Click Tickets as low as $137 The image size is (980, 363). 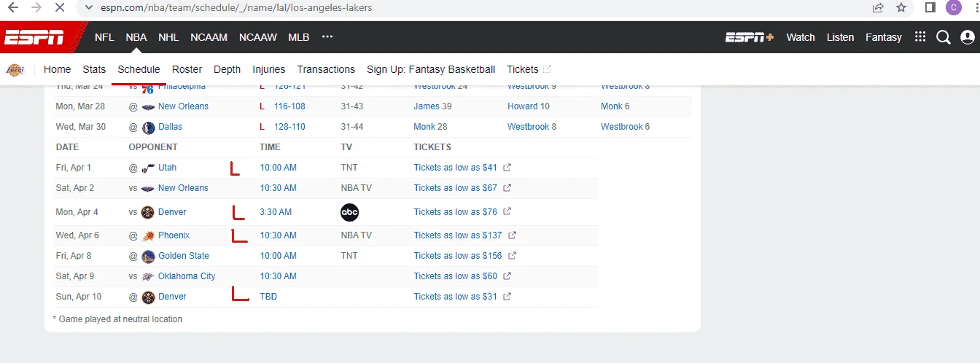(458, 235)
